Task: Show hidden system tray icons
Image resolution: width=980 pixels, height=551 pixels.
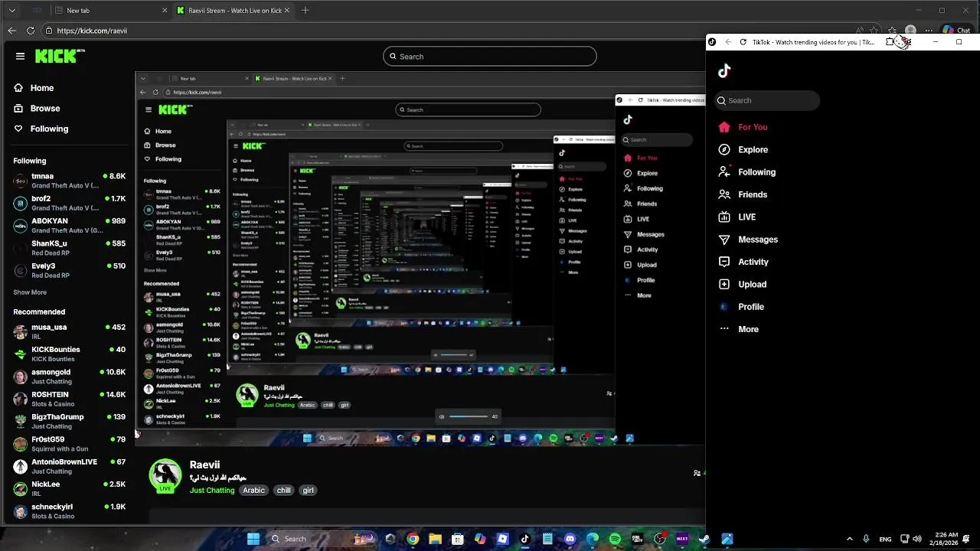Action: [849, 539]
